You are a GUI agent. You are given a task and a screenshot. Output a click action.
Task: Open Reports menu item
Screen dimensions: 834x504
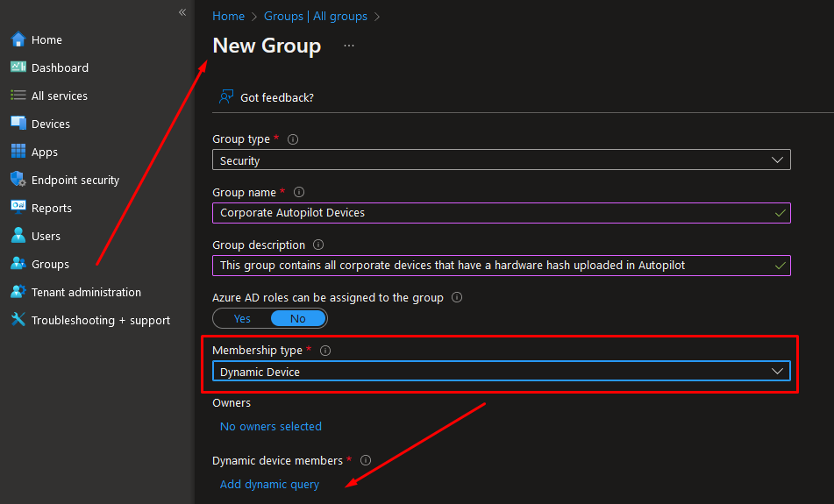tap(52, 209)
